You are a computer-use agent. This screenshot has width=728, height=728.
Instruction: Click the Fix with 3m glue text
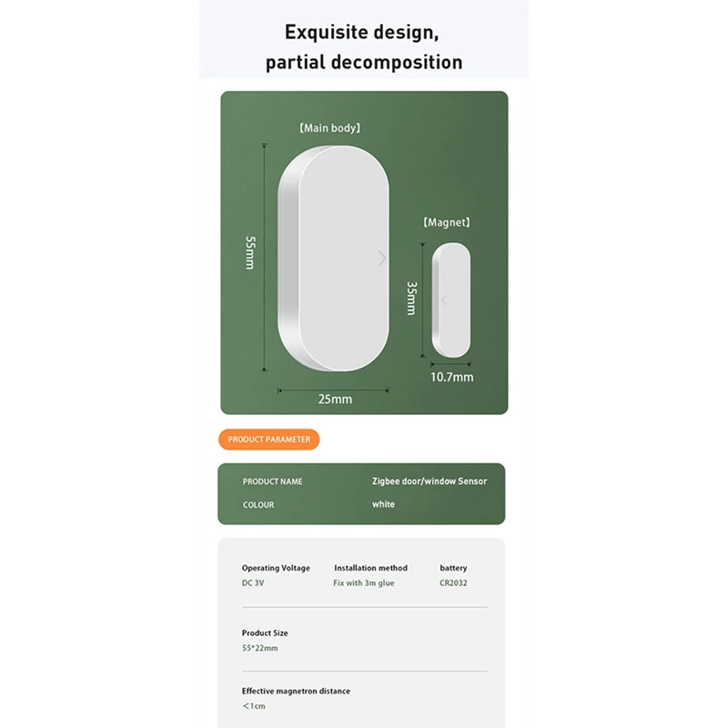[364, 583]
